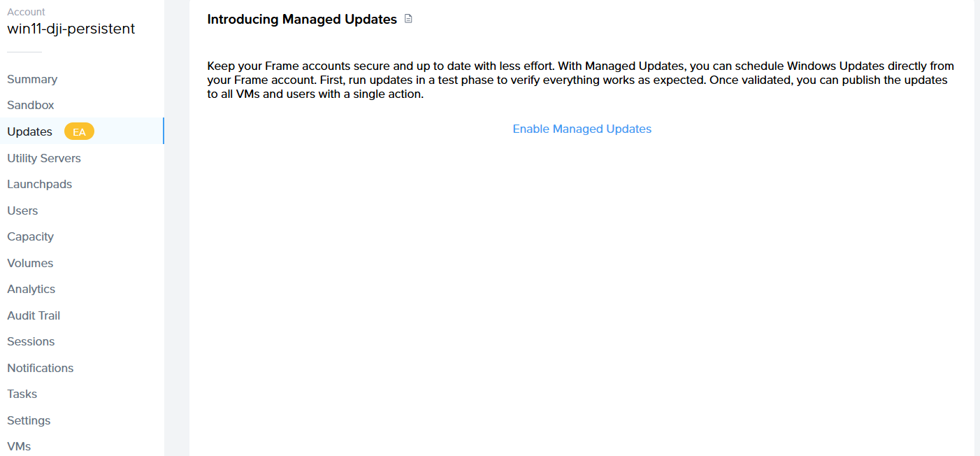The width and height of the screenshot is (980, 456).
Task: Select Updates in the left navigation
Action: (29, 131)
